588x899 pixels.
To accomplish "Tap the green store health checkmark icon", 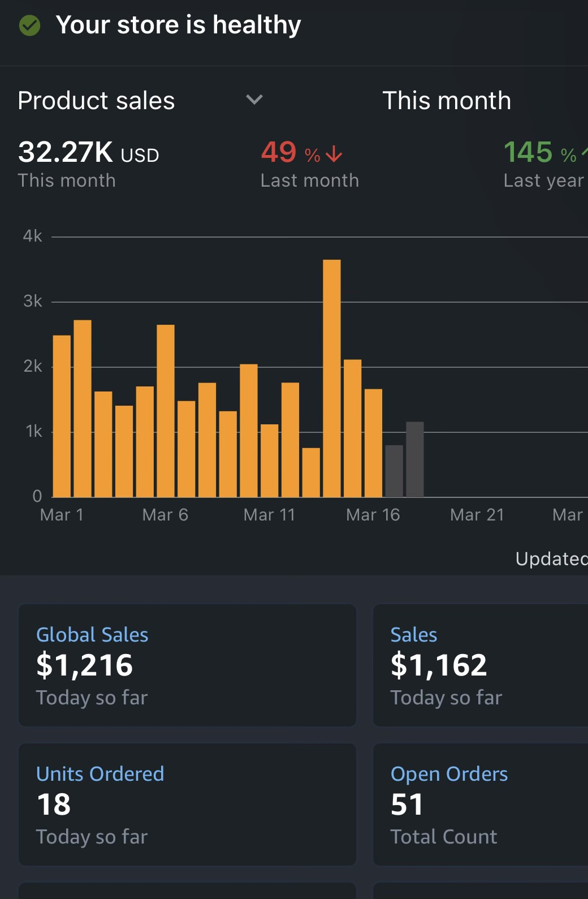I will pyautogui.click(x=29, y=25).
